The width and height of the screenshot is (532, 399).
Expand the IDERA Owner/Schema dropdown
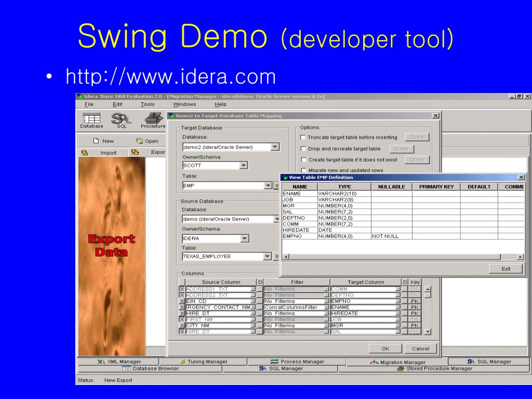point(244,238)
